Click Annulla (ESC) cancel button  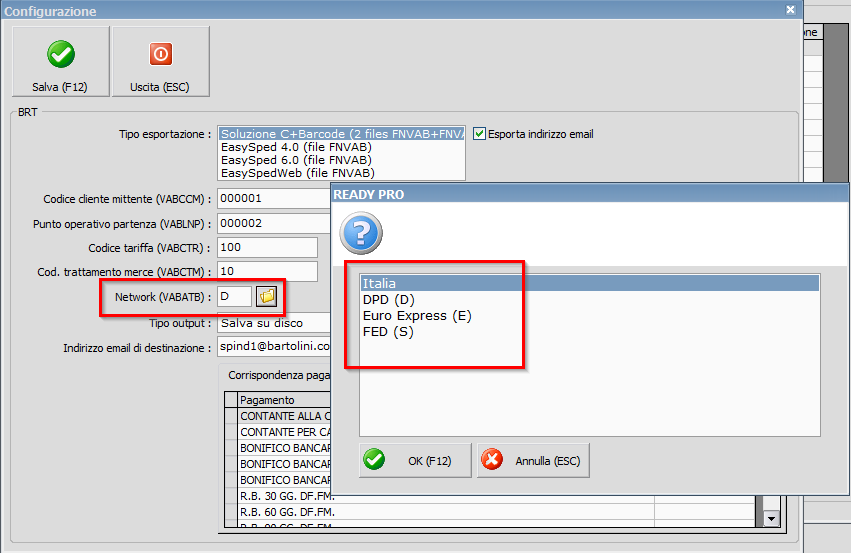point(533,461)
